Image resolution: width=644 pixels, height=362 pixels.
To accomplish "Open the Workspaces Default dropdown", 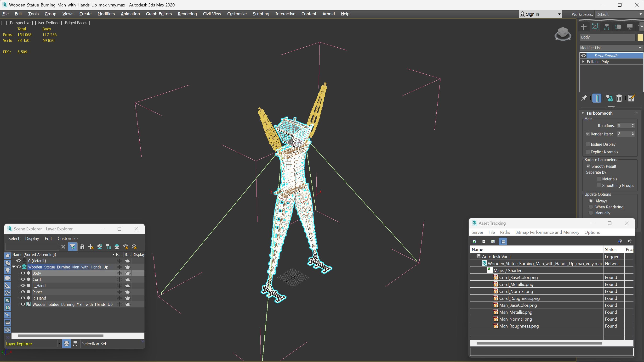I will click(619, 14).
